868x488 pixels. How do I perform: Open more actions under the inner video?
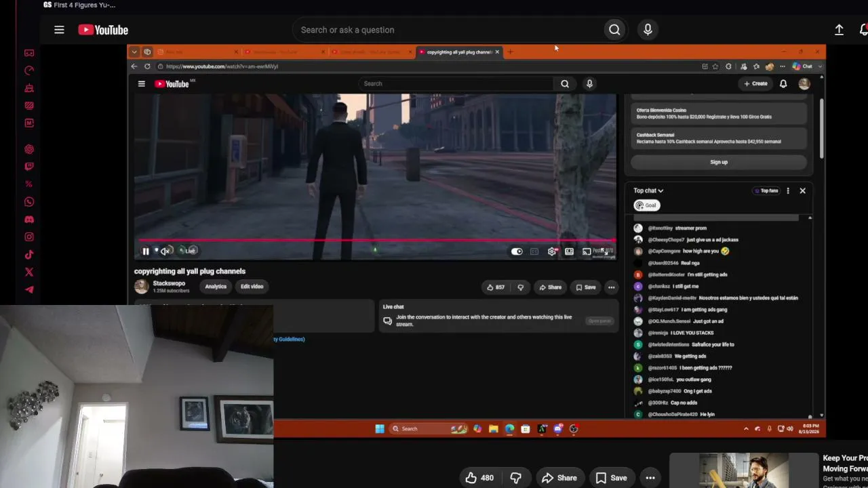[x=611, y=287]
